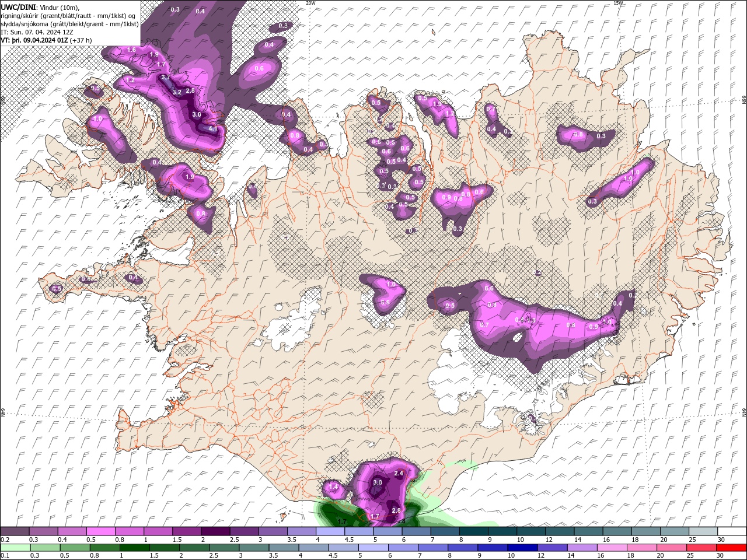Image resolution: width=747 pixels, height=560 pixels.
Task: Click the 3.7 precipitation value on map
Action: 165,78
